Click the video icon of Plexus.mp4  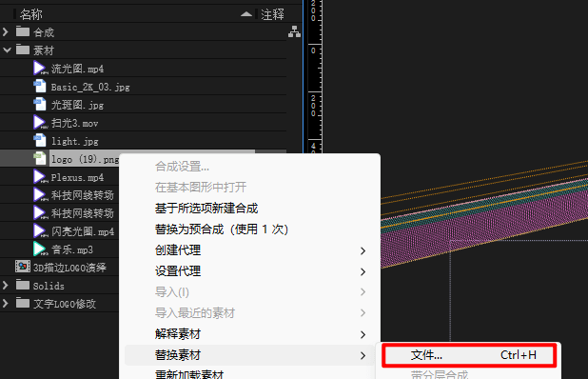click(x=40, y=176)
